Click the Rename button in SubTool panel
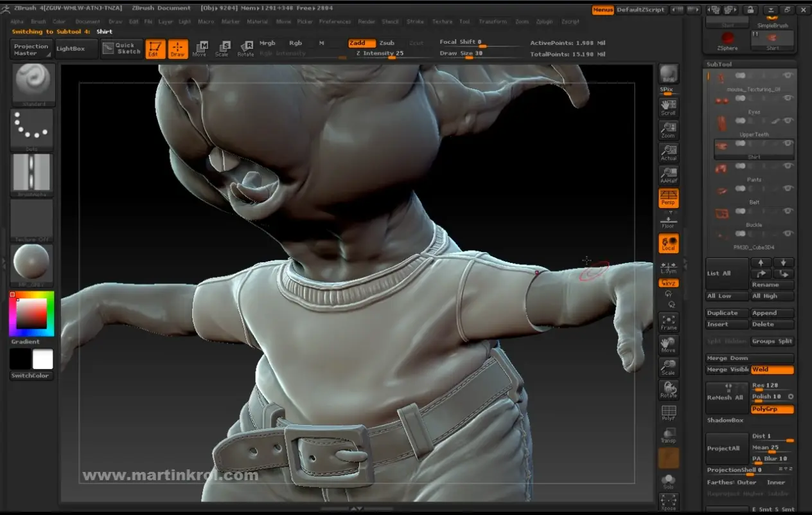Image resolution: width=812 pixels, height=515 pixels. point(772,284)
